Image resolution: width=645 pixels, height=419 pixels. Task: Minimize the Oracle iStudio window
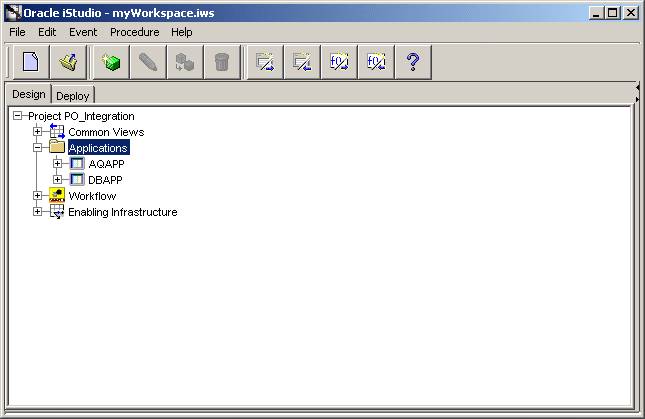tap(596, 13)
